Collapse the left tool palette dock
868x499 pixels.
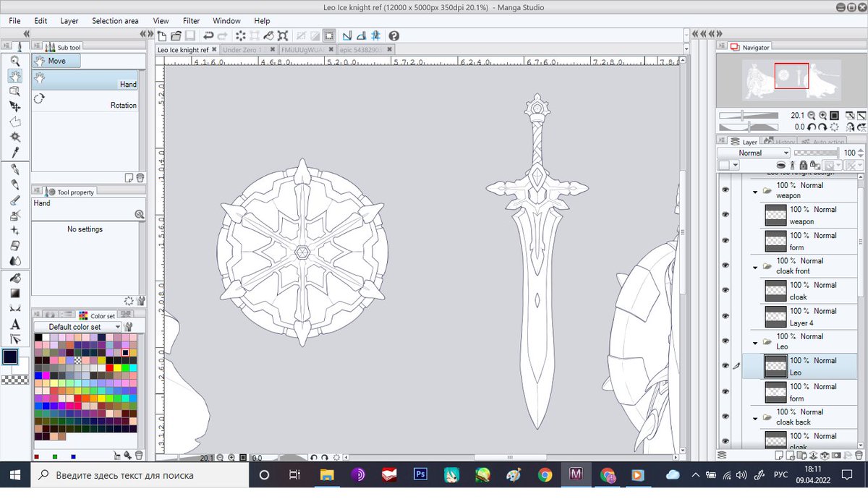point(26,34)
